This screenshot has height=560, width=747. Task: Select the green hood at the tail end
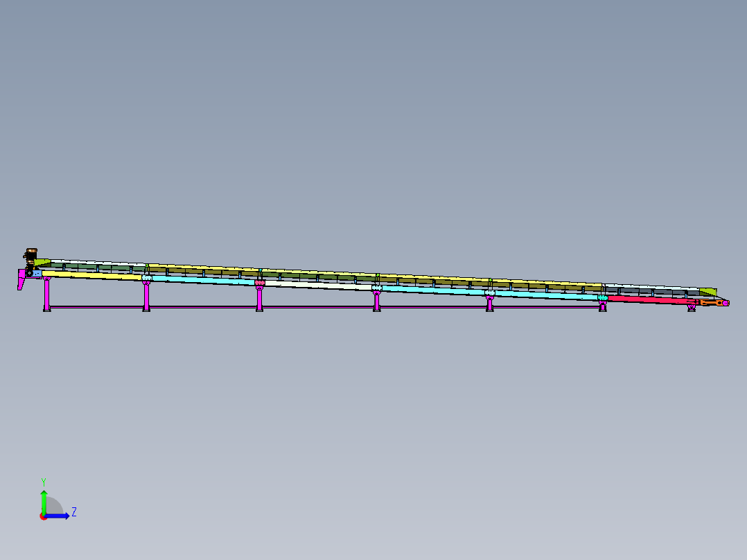(709, 291)
